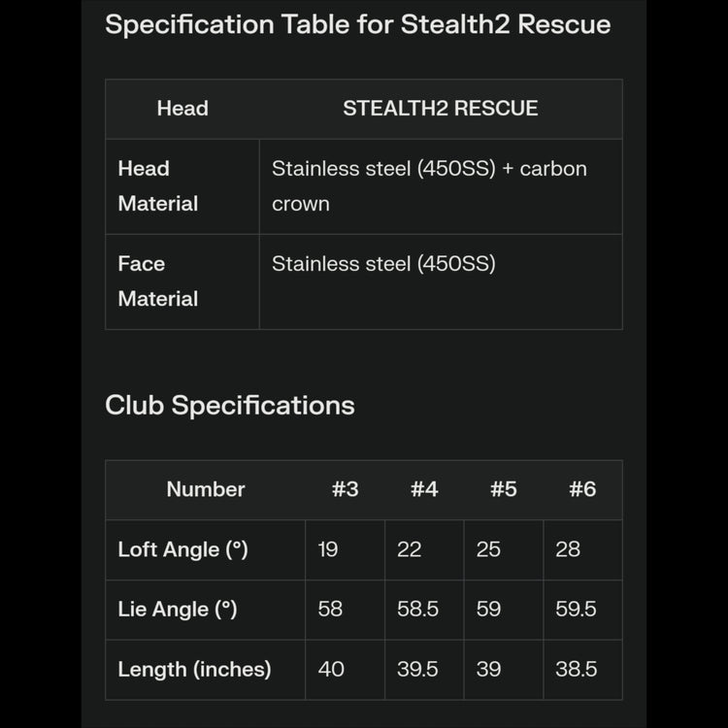Image resolution: width=728 pixels, height=728 pixels.
Task: Click the 'Face Material' row label
Action: [x=157, y=281]
